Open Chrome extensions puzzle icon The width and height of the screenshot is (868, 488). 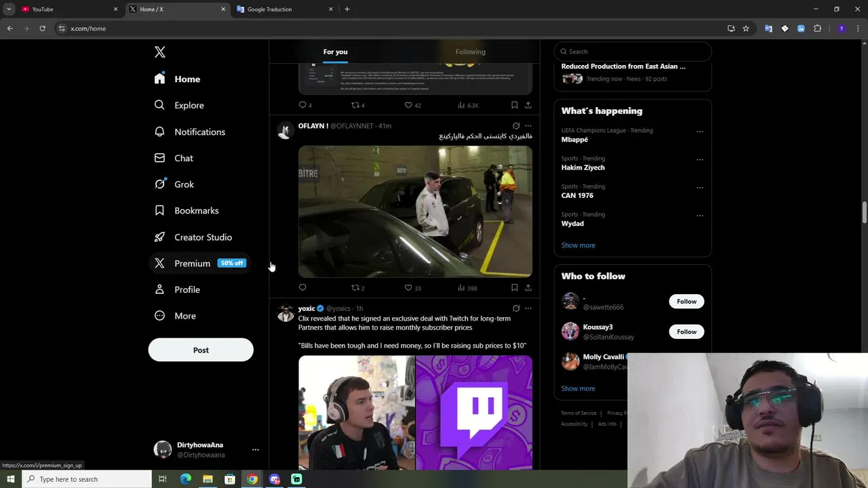click(817, 28)
